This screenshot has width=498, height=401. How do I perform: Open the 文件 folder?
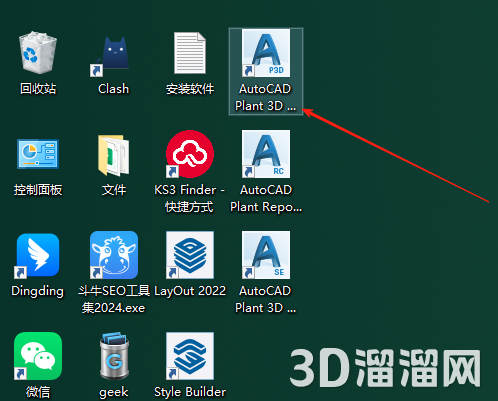[114, 155]
